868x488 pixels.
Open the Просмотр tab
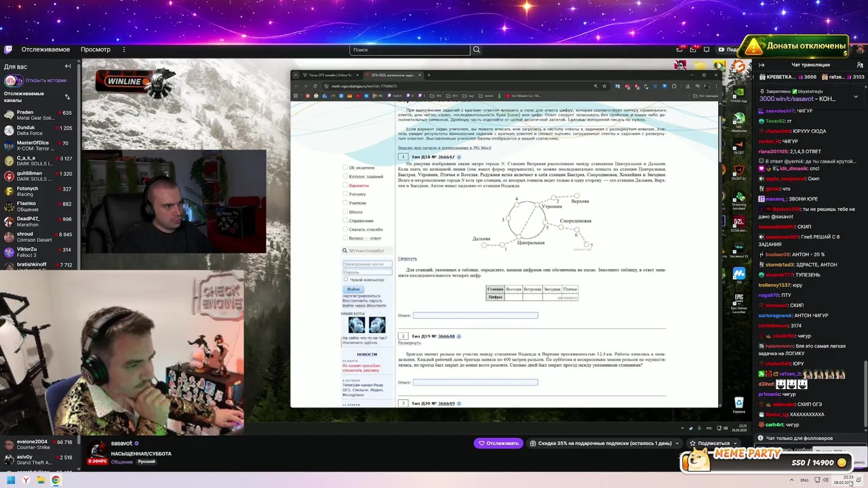(96, 49)
